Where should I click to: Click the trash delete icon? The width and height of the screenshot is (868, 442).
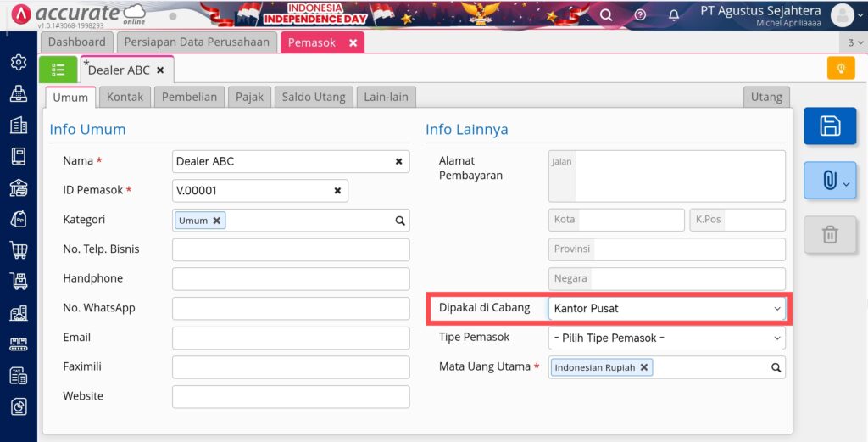[x=830, y=235]
